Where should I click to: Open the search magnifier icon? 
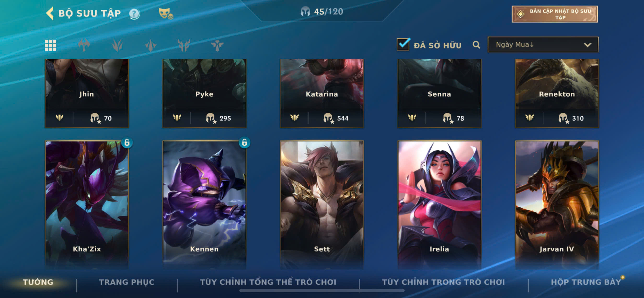476,45
